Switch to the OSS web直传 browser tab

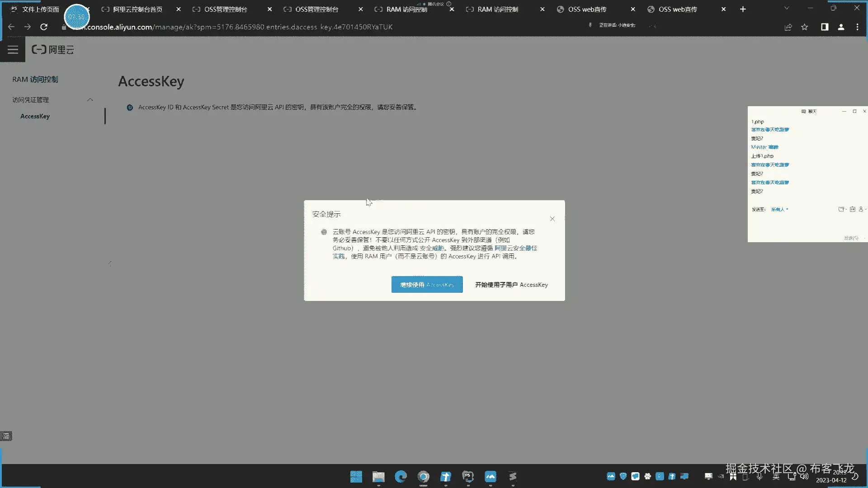[587, 9]
